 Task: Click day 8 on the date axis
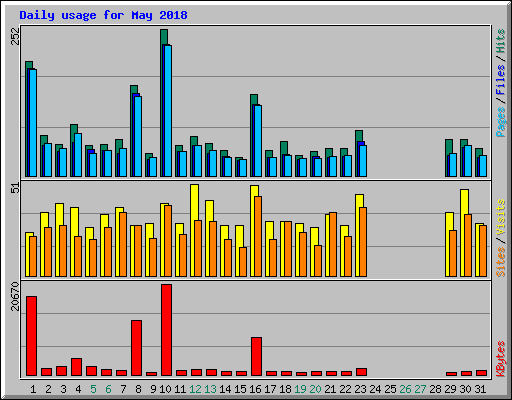click(138, 389)
